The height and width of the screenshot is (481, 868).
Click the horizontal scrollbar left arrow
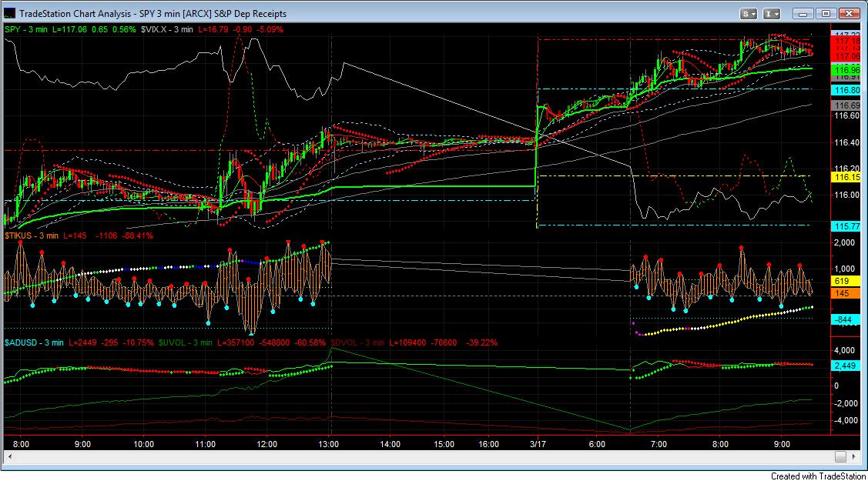point(9,456)
